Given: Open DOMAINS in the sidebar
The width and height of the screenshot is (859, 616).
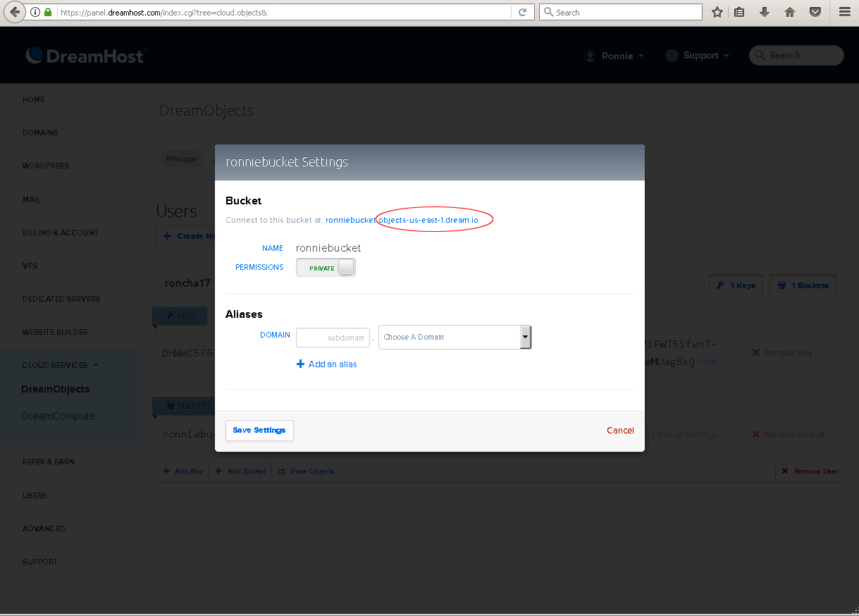Looking at the screenshot, I should 40,133.
